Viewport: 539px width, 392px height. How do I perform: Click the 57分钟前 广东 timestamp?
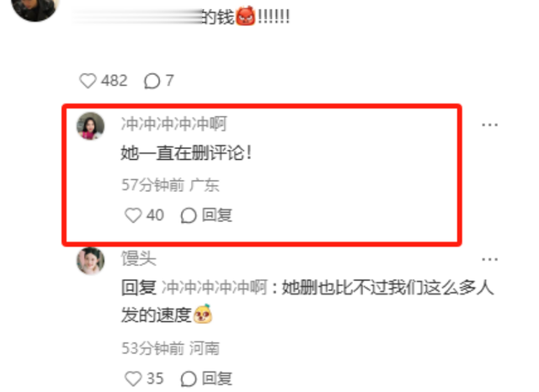(170, 185)
